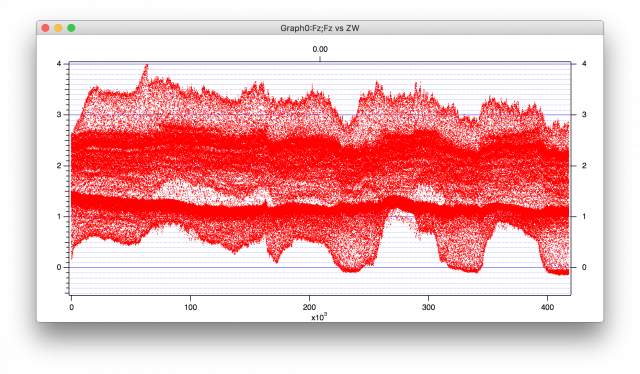The image size is (640, 374).
Task: Click right axis tick label '0'
Action: 584,267
